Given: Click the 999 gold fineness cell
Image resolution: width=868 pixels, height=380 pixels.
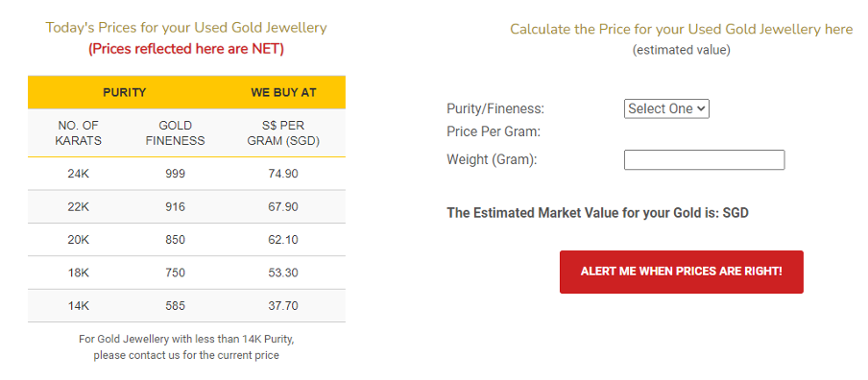Looking at the screenshot, I should (175, 174).
